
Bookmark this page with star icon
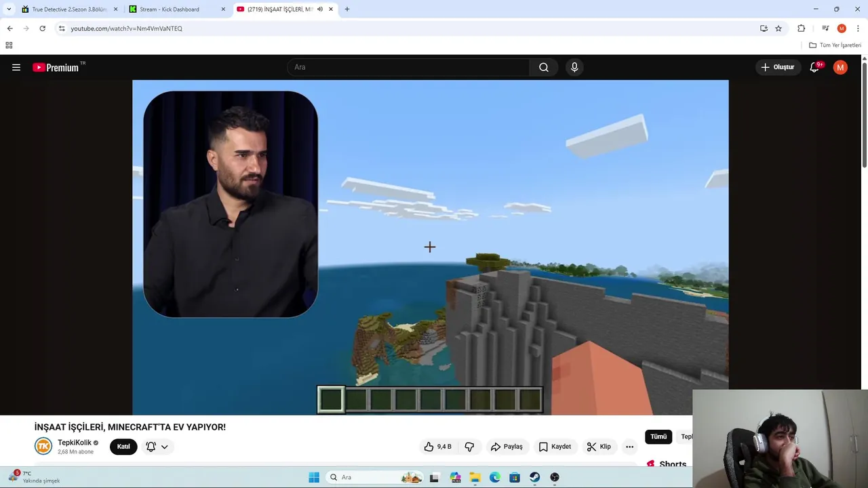(x=778, y=28)
